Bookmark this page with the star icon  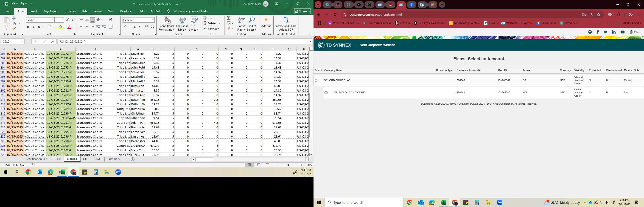[599, 14]
